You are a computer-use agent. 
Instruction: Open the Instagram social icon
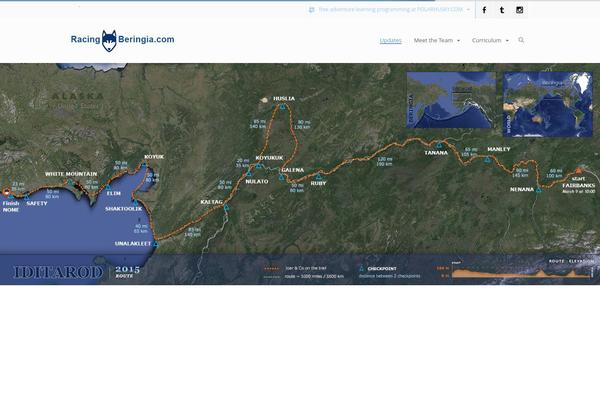(x=519, y=10)
